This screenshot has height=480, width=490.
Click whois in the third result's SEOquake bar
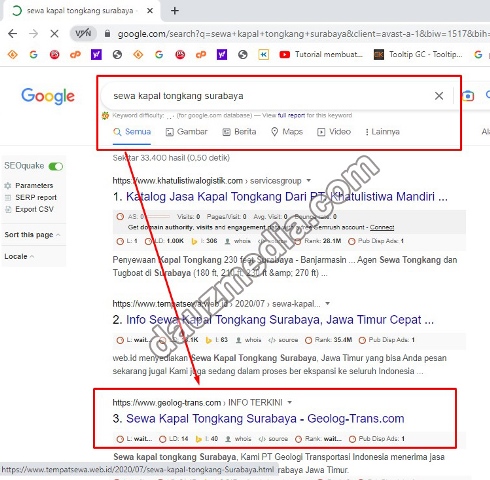(x=238, y=439)
